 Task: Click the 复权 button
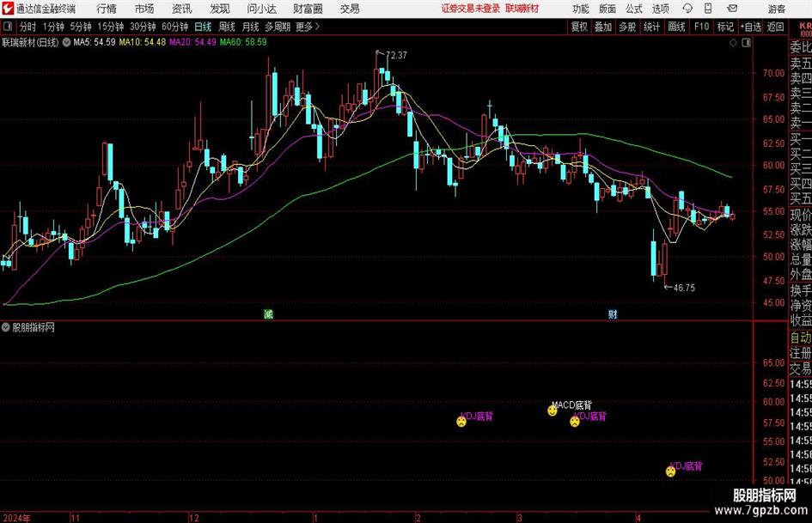pos(579,27)
